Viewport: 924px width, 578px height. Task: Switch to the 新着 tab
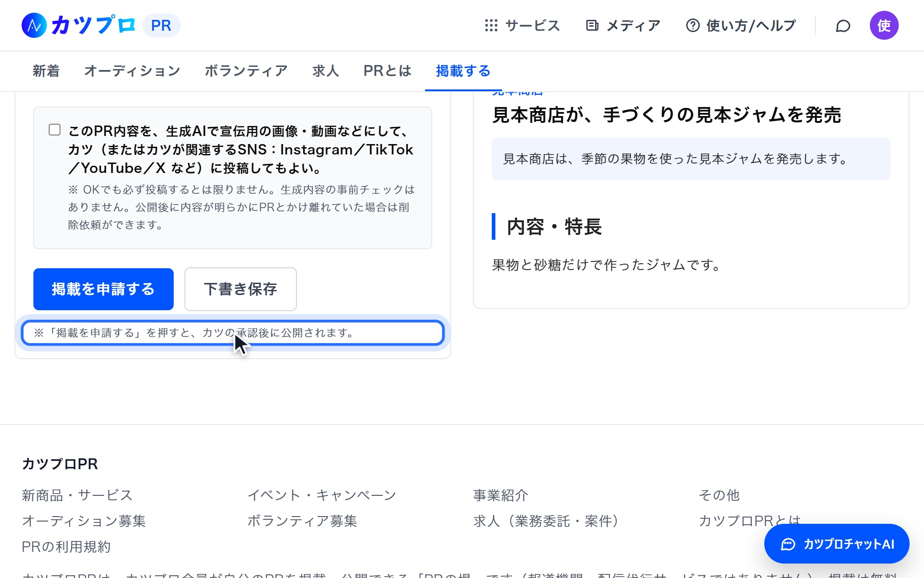coord(46,71)
